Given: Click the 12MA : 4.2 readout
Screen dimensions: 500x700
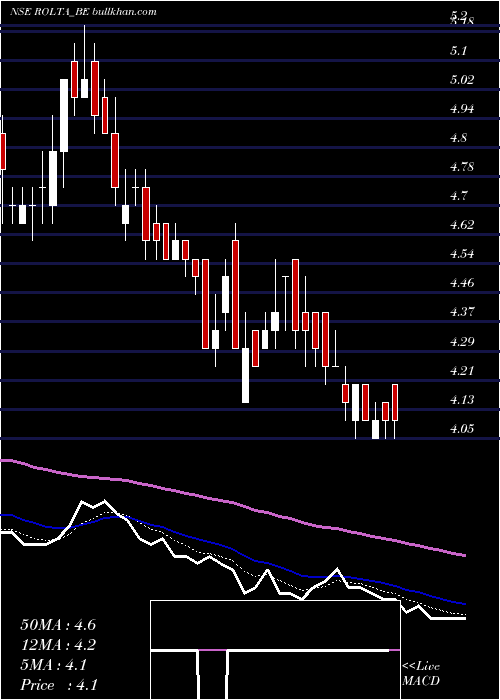Looking at the screenshot, I should pyautogui.click(x=58, y=645).
